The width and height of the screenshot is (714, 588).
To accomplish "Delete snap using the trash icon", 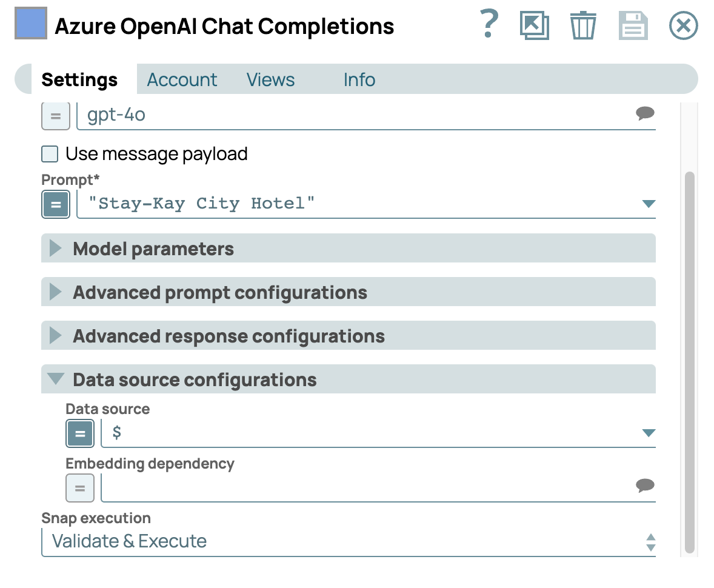I will [x=583, y=26].
